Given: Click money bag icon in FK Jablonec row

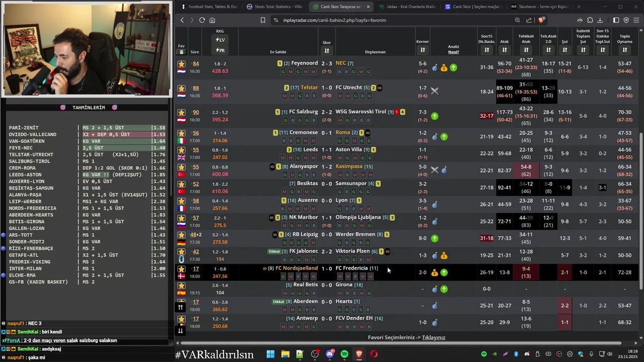Looking at the screenshot, I should coord(444,256).
